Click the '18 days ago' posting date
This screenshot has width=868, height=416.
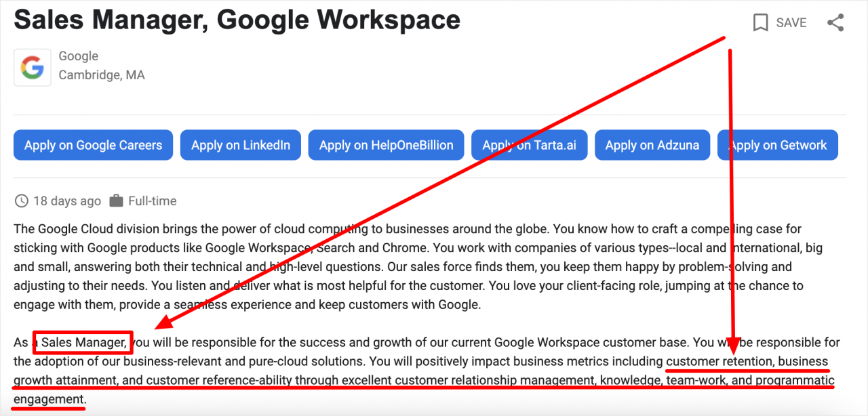tap(66, 201)
